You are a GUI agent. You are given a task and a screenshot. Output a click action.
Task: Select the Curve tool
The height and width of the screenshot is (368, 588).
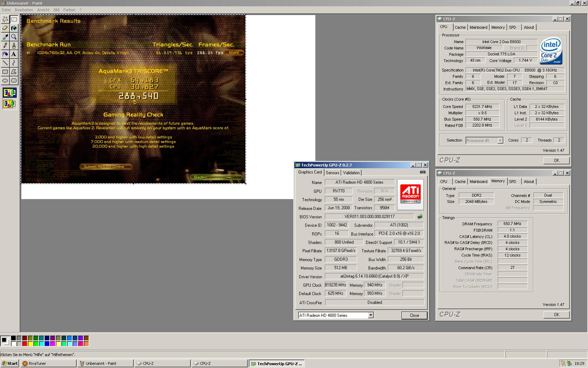tap(14, 63)
